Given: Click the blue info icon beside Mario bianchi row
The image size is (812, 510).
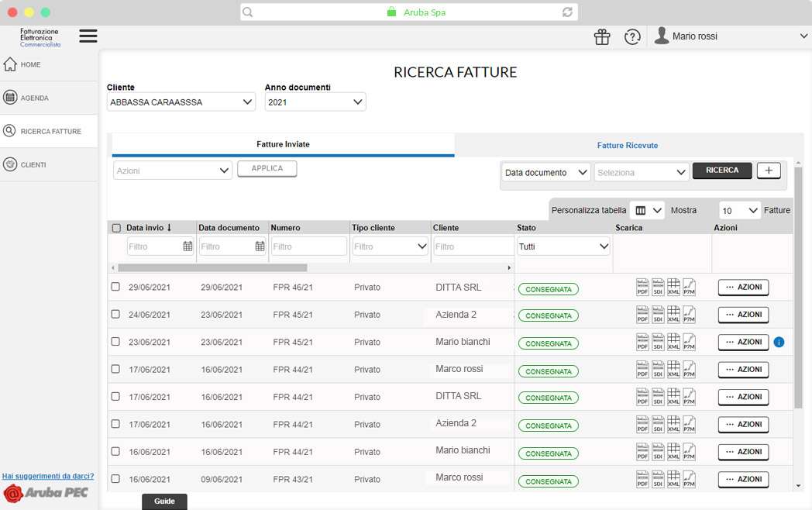Looking at the screenshot, I should [779, 342].
